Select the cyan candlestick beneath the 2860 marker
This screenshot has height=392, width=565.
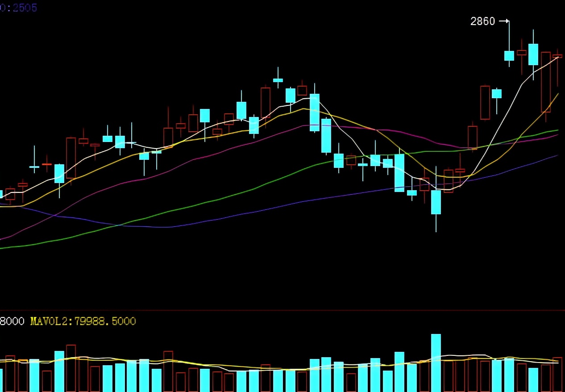click(x=509, y=55)
